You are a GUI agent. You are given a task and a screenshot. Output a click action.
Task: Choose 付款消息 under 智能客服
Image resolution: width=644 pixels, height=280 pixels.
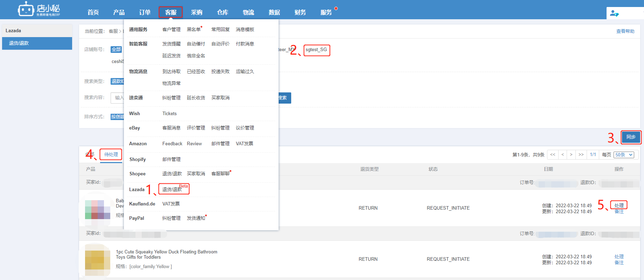point(245,44)
